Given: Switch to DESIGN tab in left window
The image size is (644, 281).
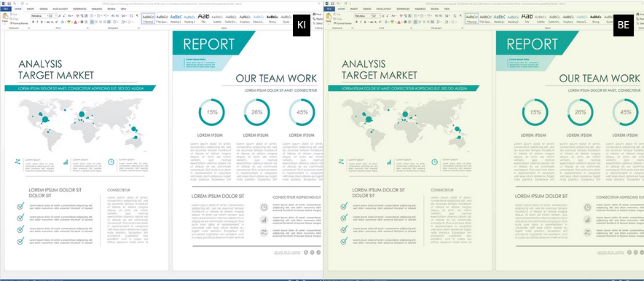Looking at the screenshot, I should click(44, 9).
